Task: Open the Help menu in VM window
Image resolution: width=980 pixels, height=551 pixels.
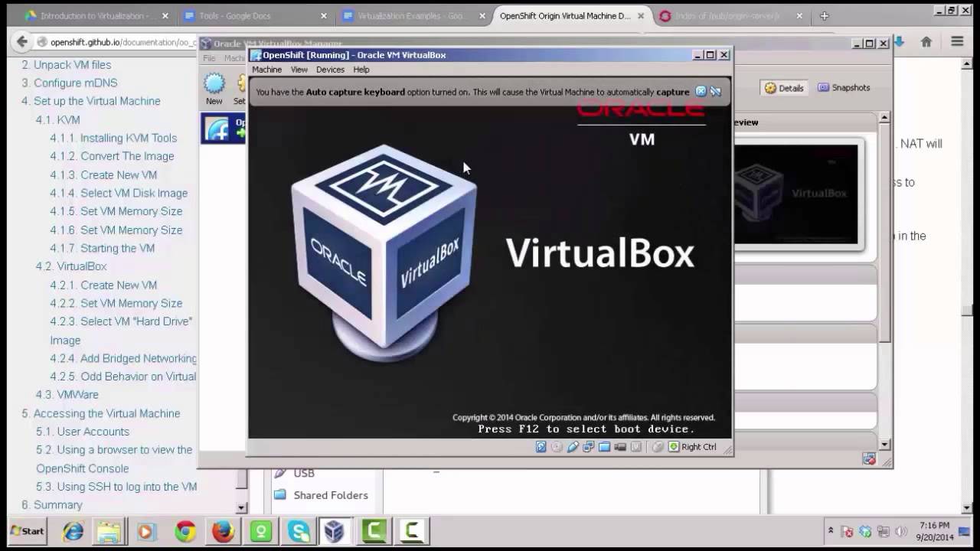Action: pyautogui.click(x=361, y=70)
